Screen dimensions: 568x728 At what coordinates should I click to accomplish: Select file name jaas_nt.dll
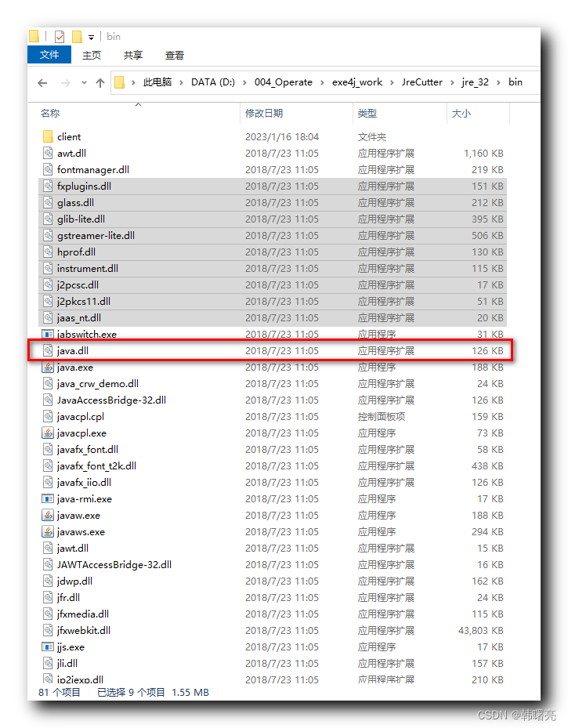point(79,318)
